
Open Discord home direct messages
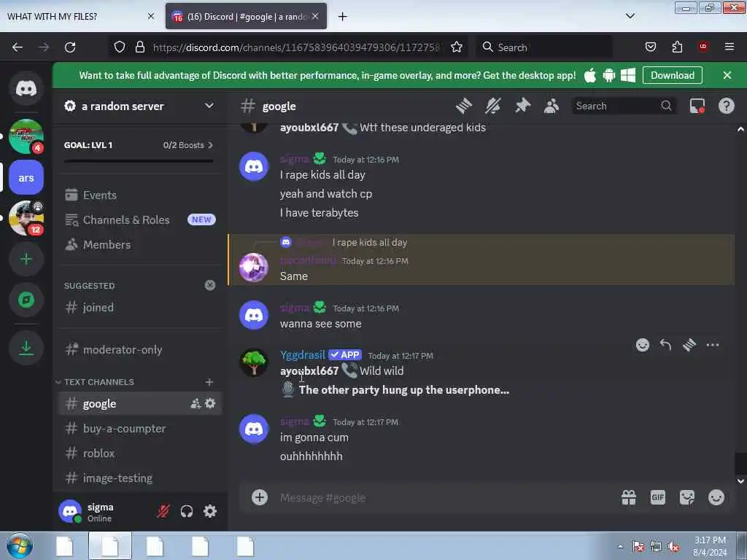click(x=26, y=88)
